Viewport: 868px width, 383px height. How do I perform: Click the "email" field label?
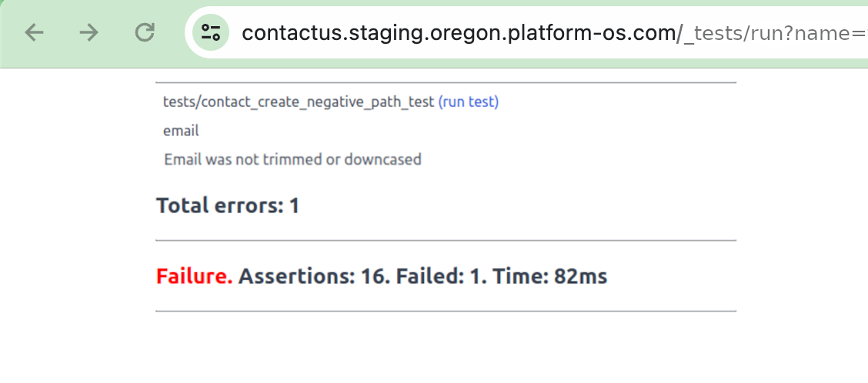pos(181,131)
